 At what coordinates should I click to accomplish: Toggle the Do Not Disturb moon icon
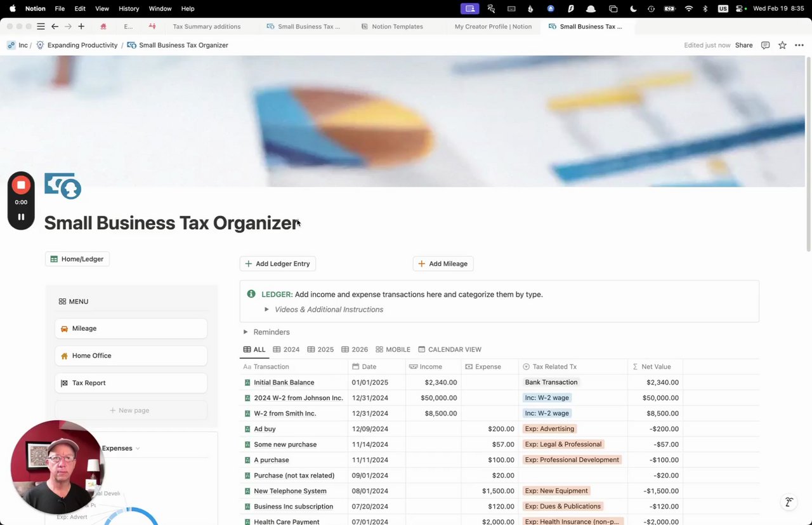pyautogui.click(x=633, y=9)
